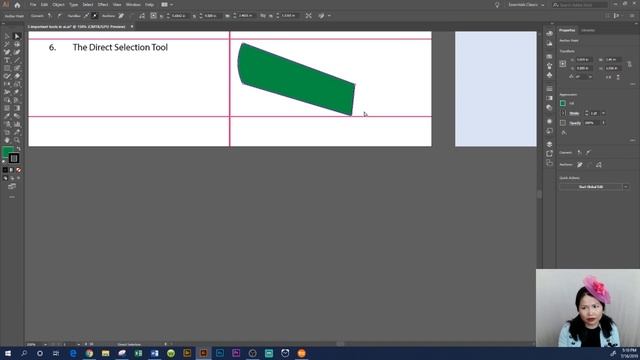Viewport: 640px width, 360px height.
Task: Select the Rotate tool
Action: pos(7,84)
